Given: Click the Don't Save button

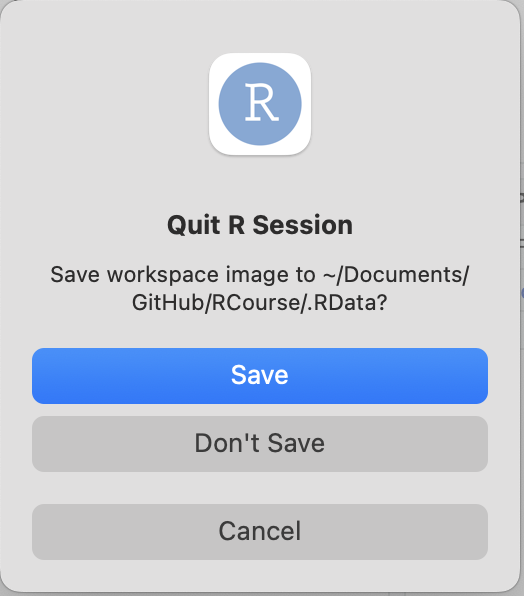Looking at the screenshot, I should 260,444.
